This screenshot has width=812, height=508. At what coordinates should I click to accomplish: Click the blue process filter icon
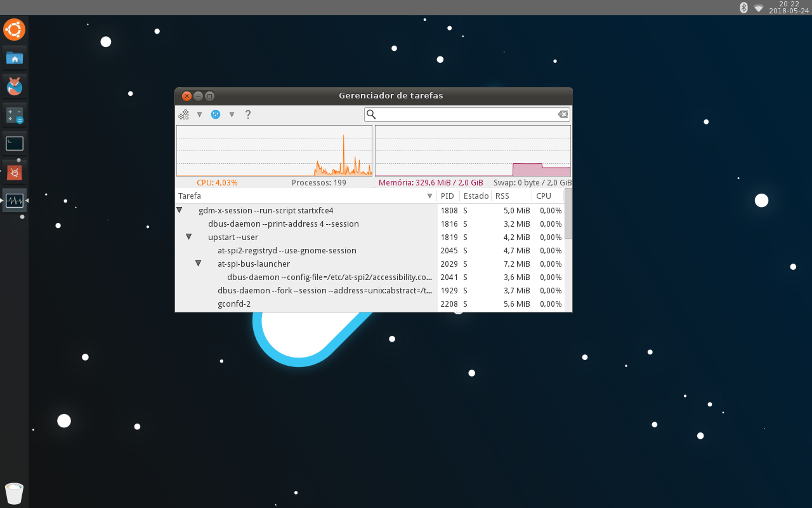[216, 114]
